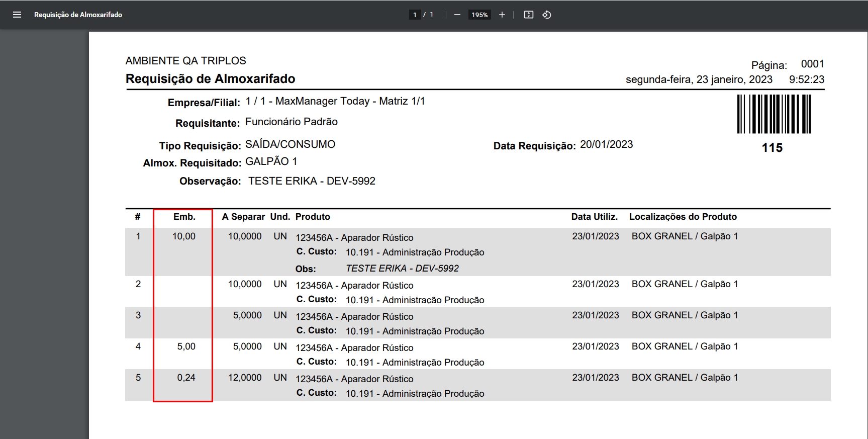This screenshot has width=868, height=439.
Task: Zoom in with the plus icon
Action: click(502, 15)
